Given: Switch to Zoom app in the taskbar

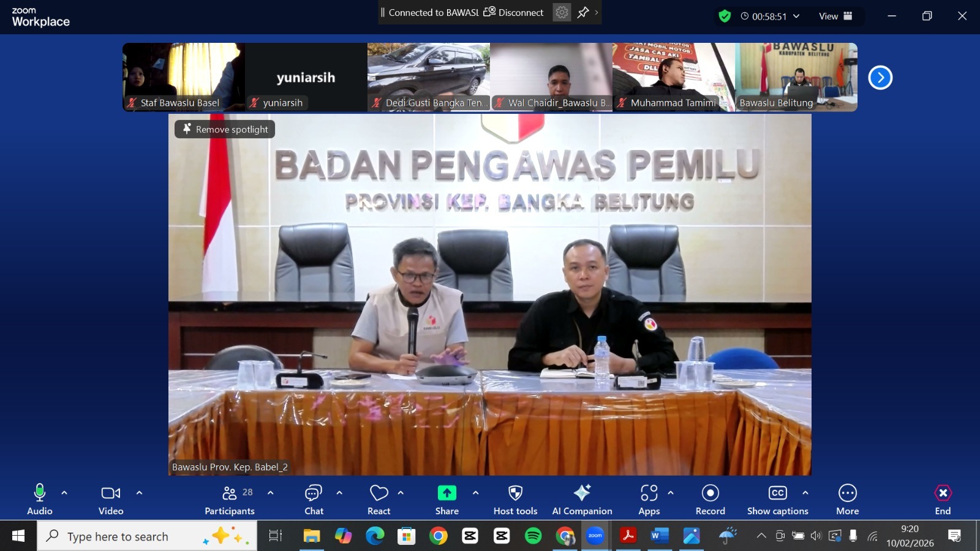Looking at the screenshot, I should pos(595,536).
